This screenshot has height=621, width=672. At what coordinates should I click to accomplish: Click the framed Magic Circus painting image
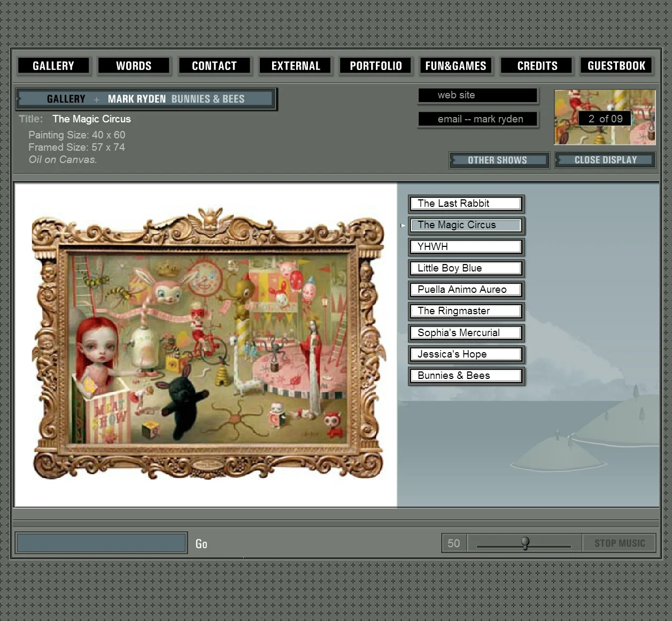[208, 343]
